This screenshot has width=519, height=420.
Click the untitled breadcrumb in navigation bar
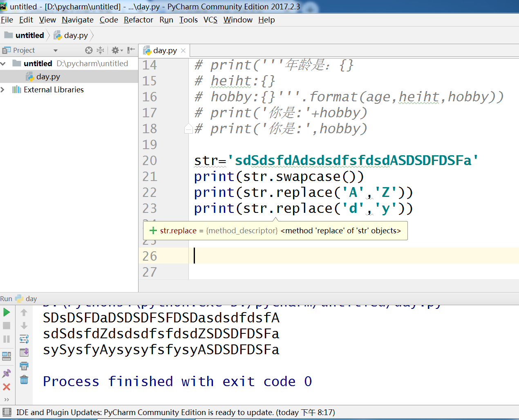point(29,36)
